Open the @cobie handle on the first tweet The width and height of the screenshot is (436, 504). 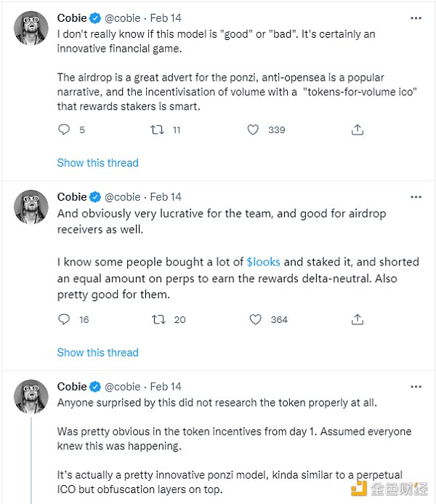point(122,18)
